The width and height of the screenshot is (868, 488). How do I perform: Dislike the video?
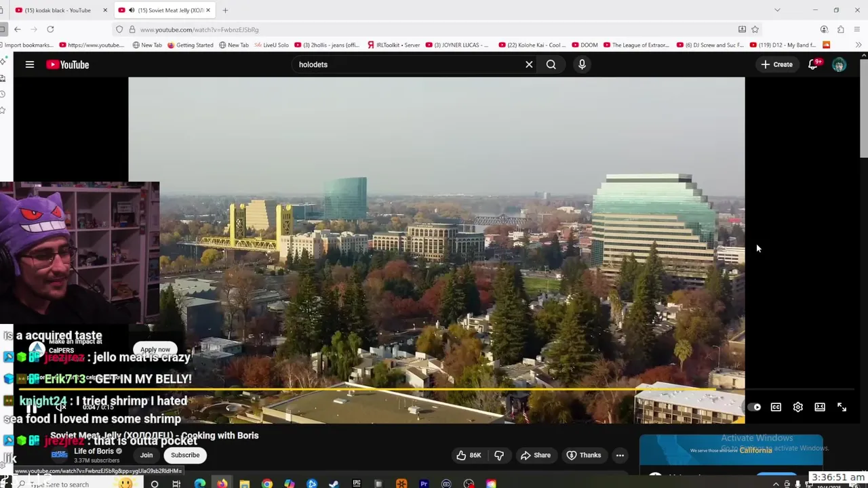click(499, 455)
